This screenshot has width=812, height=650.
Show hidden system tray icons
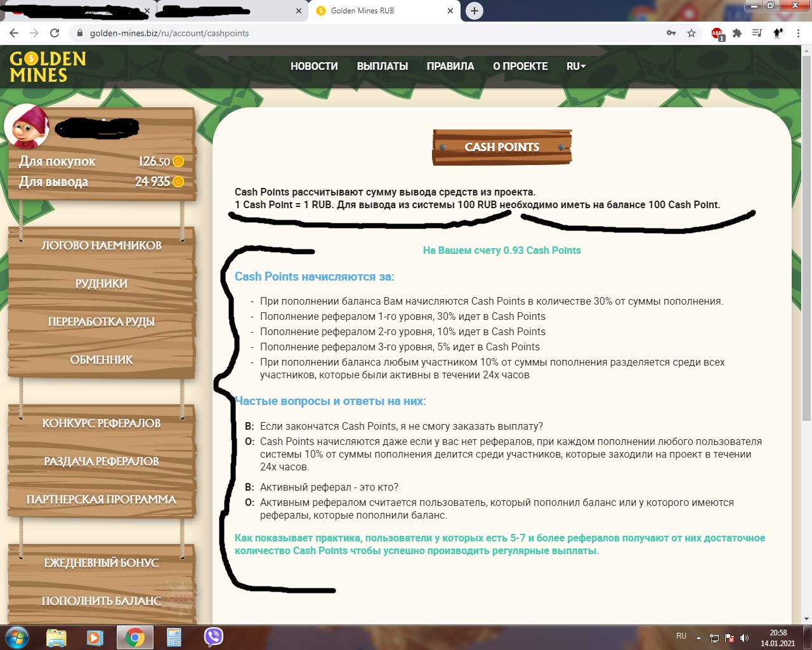pyautogui.click(x=698, y=638)
